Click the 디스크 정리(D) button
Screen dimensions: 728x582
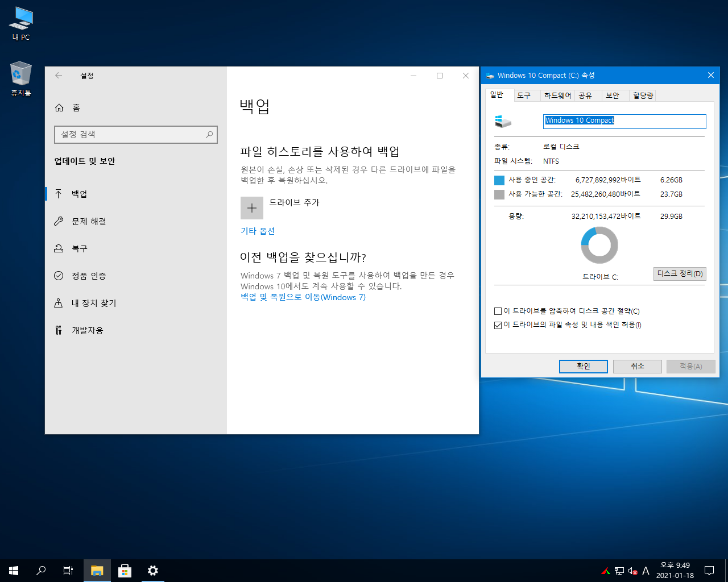click(680, 273)
